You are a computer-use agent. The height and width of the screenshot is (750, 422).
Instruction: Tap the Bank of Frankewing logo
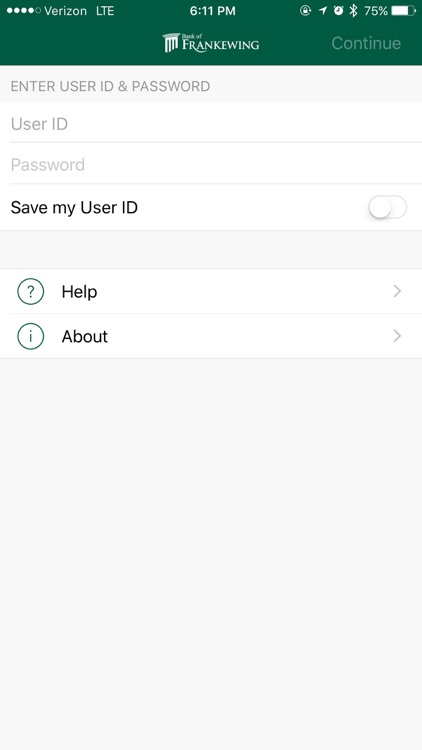point(211,43)
